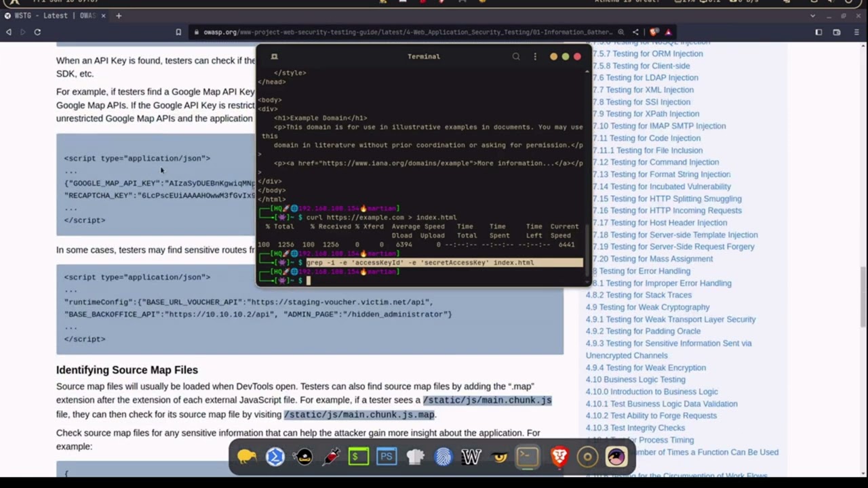This screenshot has width=868, height=488.
Task: Close the WSTG - Latest tab
Action: point(103,16)
